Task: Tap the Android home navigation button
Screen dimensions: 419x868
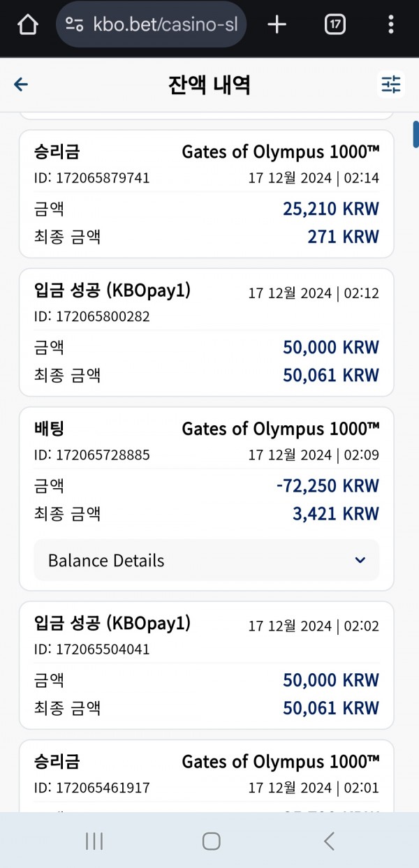Action: [x=212, y=841]
